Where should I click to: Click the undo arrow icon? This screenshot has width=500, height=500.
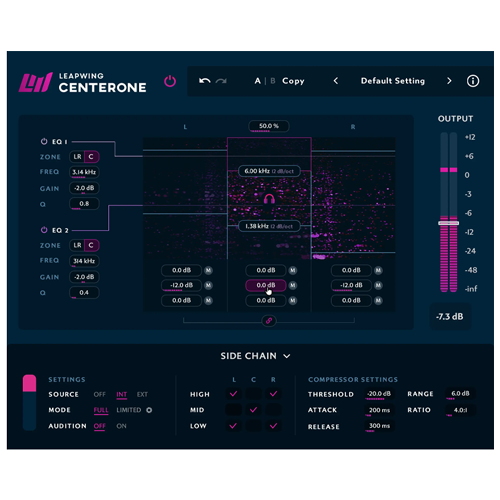pyautogui.click(x=205, y=81)
